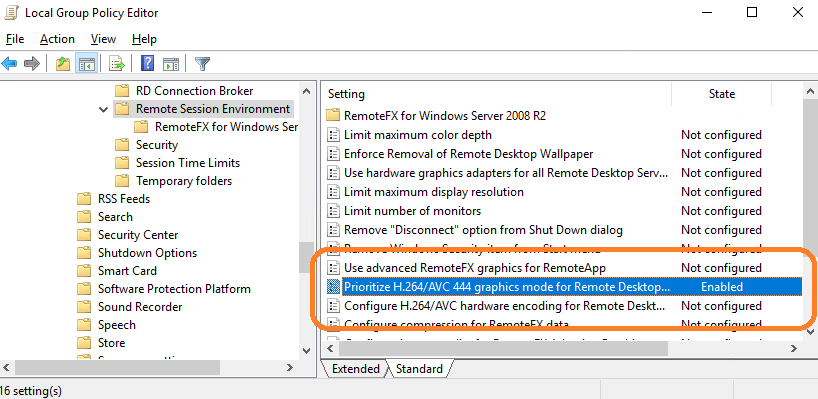818x399 pixels.
Task: Click the Security Center folder icon
Action: click(84, 235)
